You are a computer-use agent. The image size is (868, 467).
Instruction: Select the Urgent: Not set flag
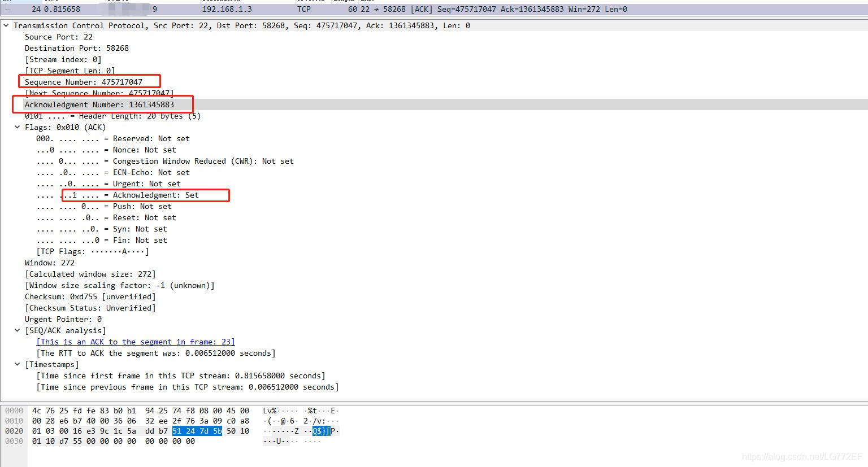pos(108,184)
